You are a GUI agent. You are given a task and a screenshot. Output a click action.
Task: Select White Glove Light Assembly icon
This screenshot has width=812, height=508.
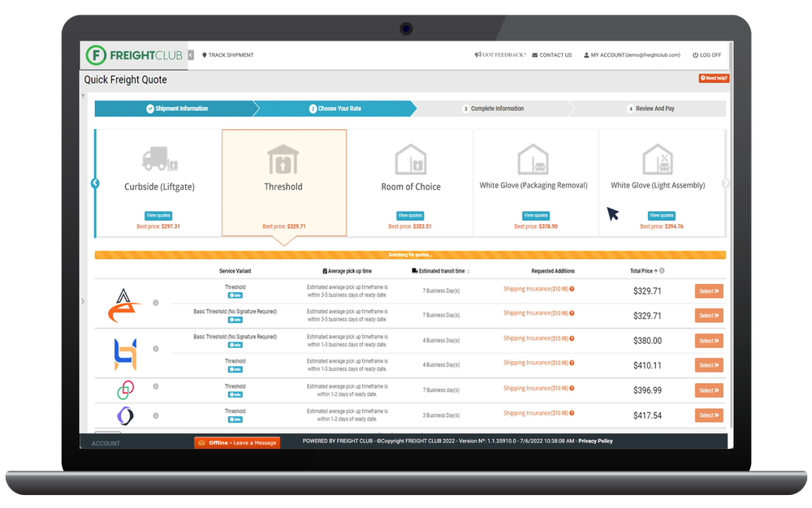click(658, 159)
